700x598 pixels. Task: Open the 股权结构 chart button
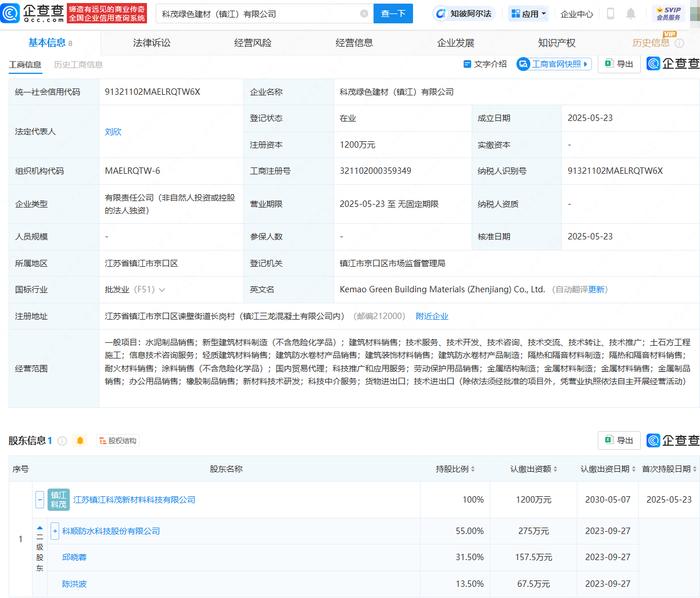[x=117, y=441]
